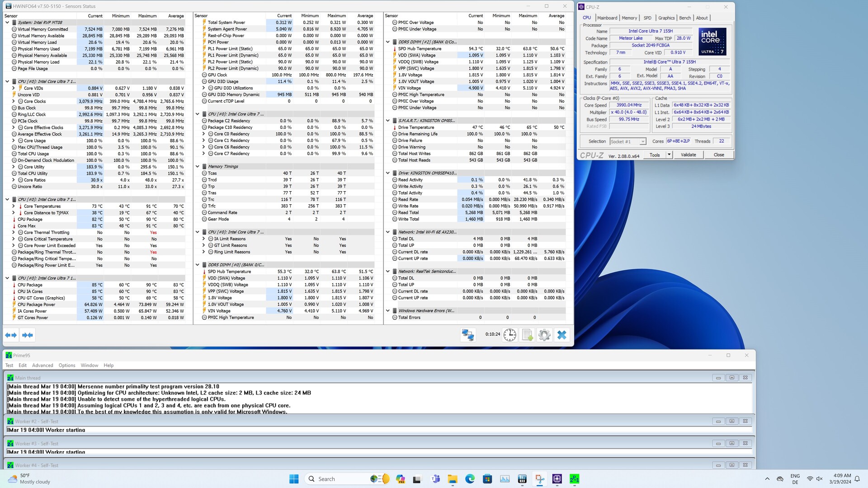The height and width of the screenshot is (488, 868).
Task: Open clock showing 4:09 AM
Action: pyautogui.click(x=840, y=479)
